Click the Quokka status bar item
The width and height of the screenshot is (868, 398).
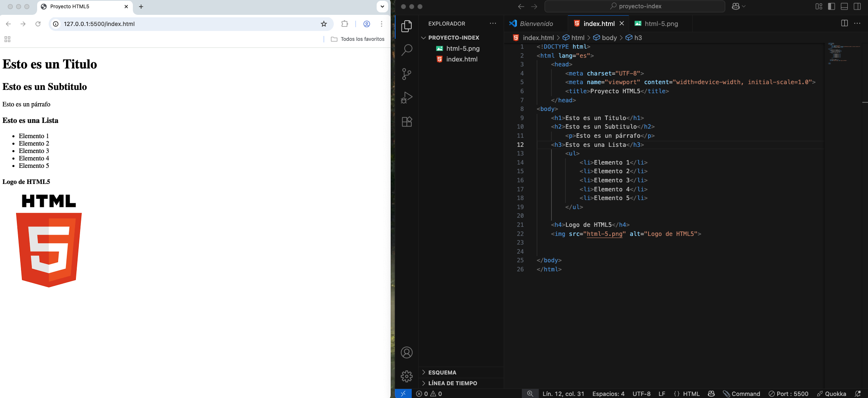pos(832,393)
